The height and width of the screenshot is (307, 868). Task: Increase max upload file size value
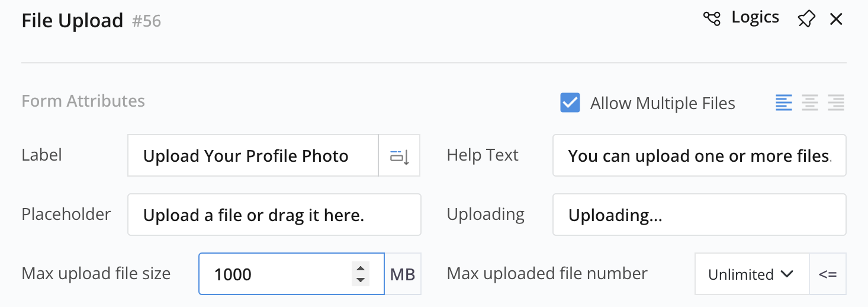360,268
